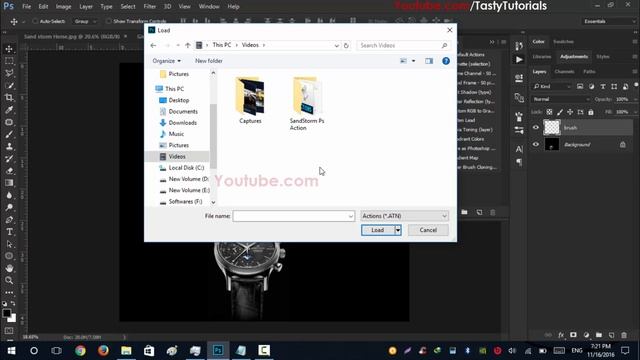Open Photoshop from the Windows taskbar
Viewport: 640px width, 360px height.
pyautogui.click(x=218, y=350)
